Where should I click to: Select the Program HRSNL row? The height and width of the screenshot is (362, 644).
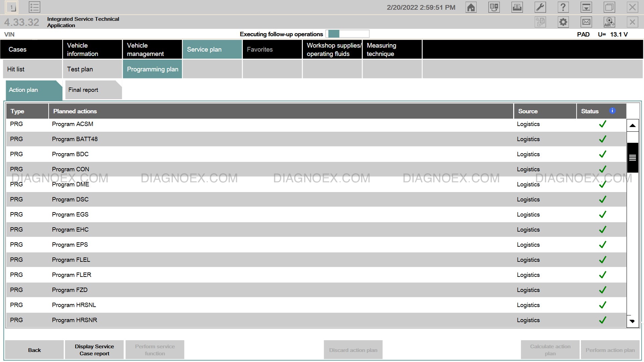coord(316,305)
